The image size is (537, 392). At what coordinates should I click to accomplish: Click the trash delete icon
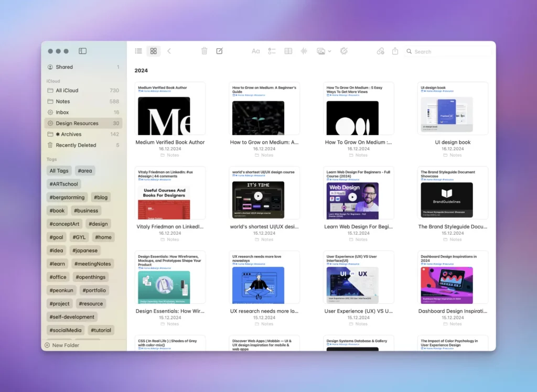coord(205,51)
